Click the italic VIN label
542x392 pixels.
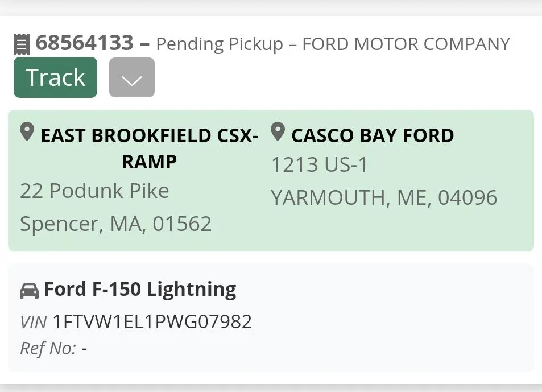[x=33, y=323]
